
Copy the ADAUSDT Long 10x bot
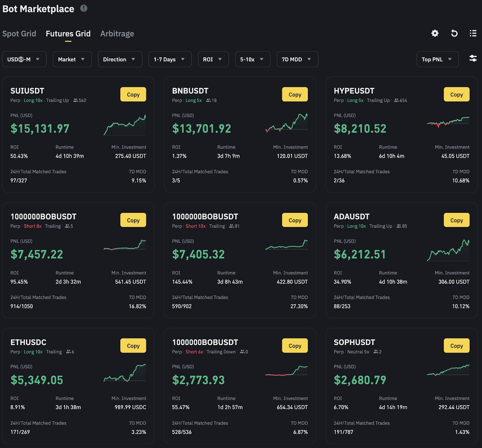pos(456,220)
